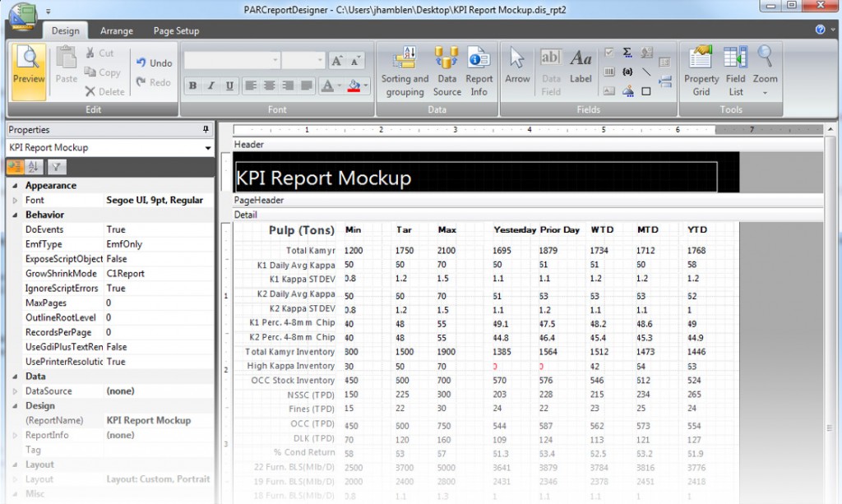Select the Detail section bar
Image resolution: width=842 pixels, height=504 pixels.
click(x=527, y=215)
